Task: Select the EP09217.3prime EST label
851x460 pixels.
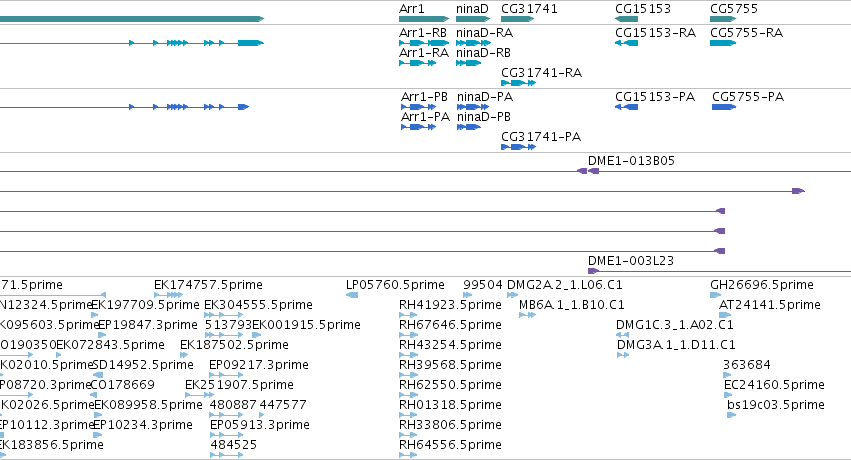Action: point(259,365)
